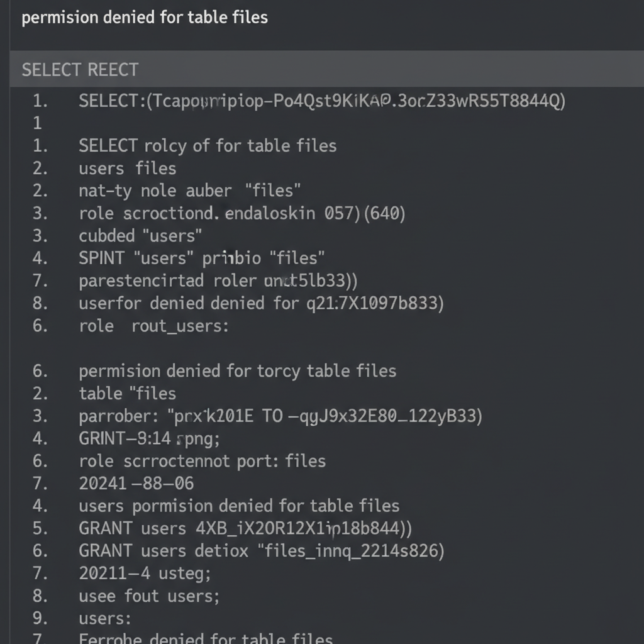This screenshot has height=644, width=644.
Task: Select the "users files" line
Action: 128,169
